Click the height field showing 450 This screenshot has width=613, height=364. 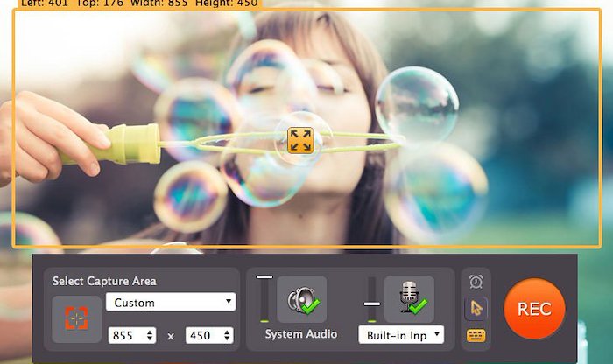pos(209,335)
